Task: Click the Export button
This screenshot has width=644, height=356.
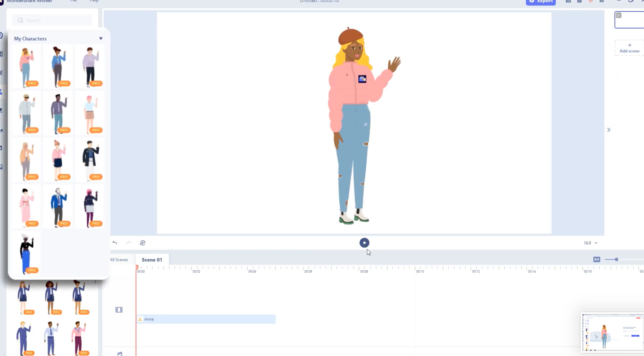Action: pos(541,2)
